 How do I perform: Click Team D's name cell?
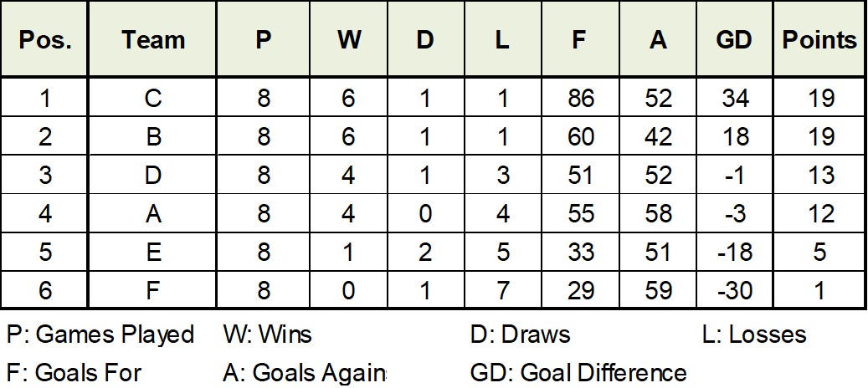coord(152,176)
